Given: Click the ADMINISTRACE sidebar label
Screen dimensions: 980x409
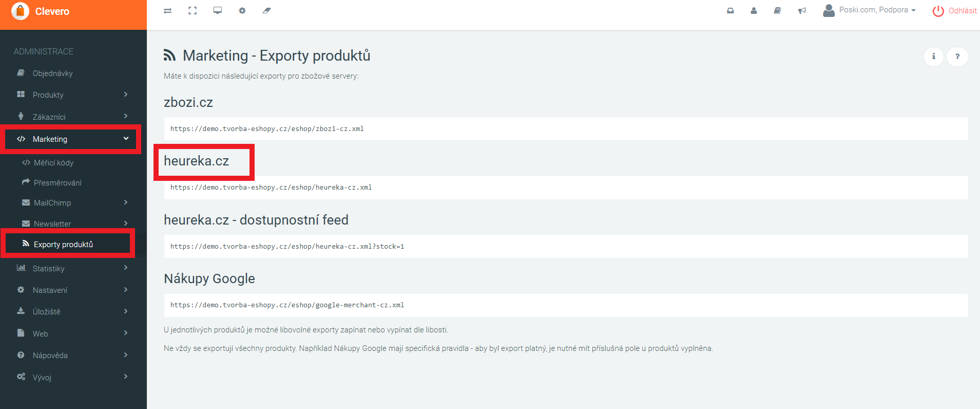Looking at the screenshot, I should click(x=44, y=51).
